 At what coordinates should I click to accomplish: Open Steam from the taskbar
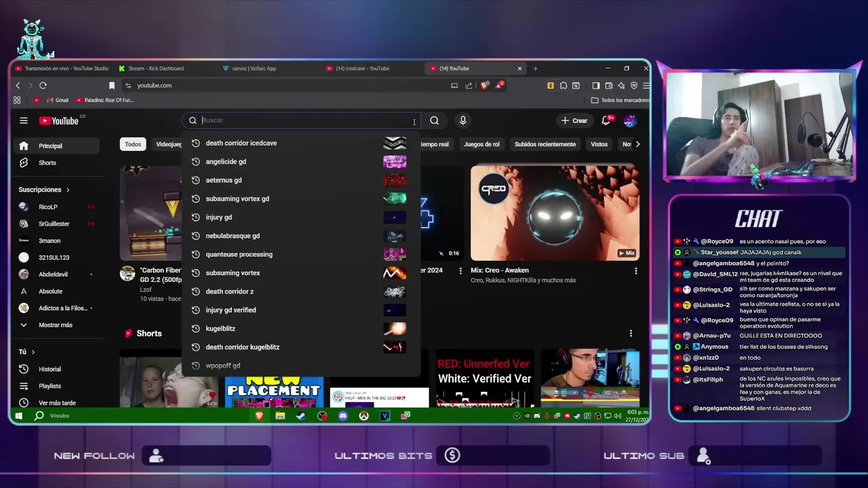click(301, 415)
